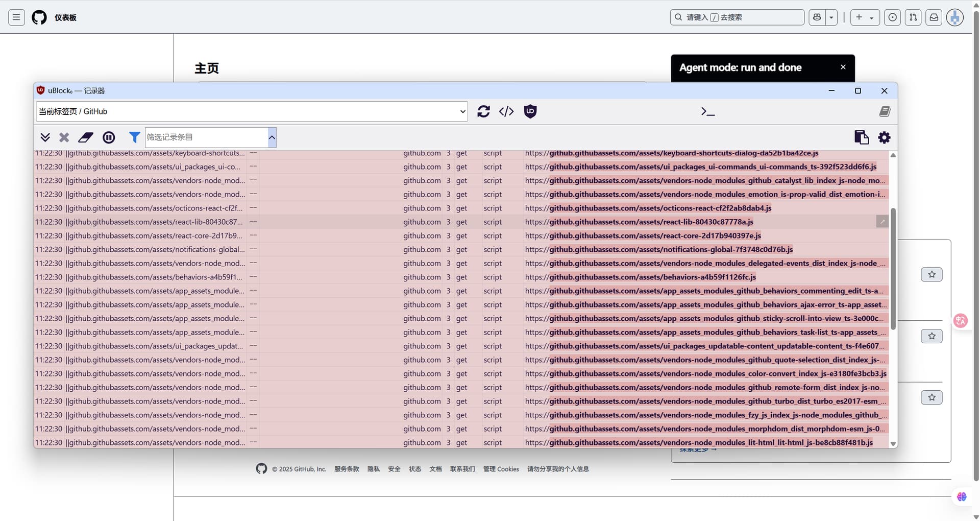The width and height of the screenshot is (980, 521).
Task: Open the 服务条款 footer link
Action: (x=347, y=469)
